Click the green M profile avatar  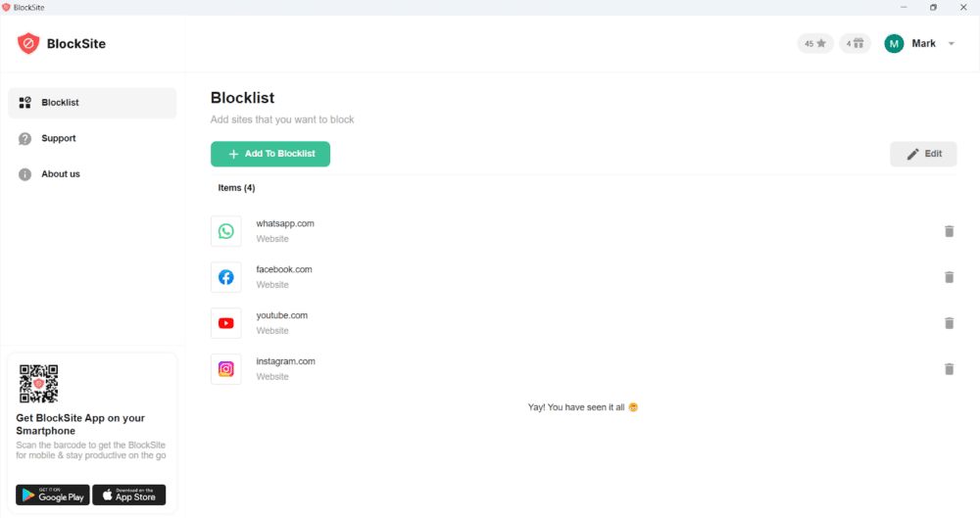(894, 44)
